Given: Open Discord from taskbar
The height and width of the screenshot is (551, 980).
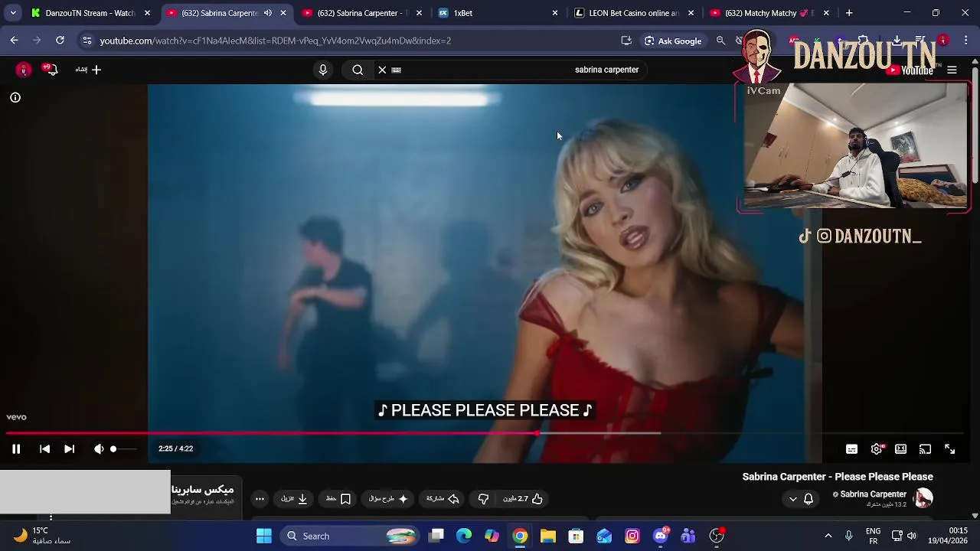Looking at the screenshot, I should click(660, 536).
